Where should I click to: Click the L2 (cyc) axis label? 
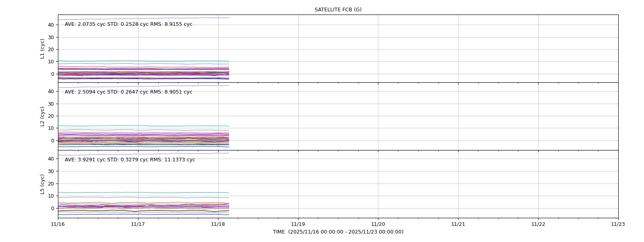coord(42,117)
